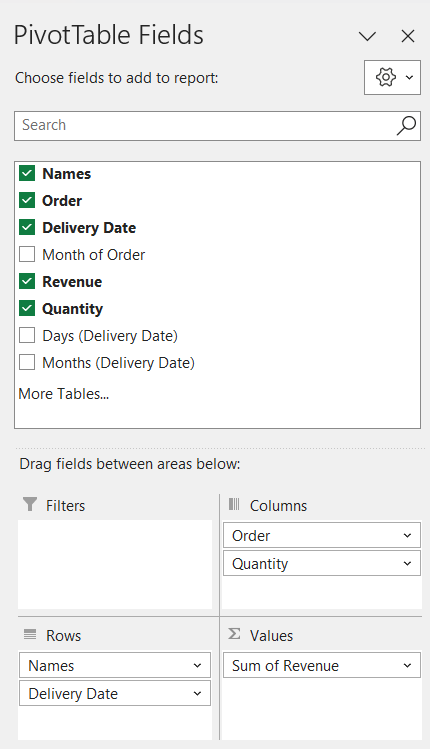The height and width of the screenshot is (749, 430).
Task: Open the gear Tools layout menu
Action: coord(392,77)
